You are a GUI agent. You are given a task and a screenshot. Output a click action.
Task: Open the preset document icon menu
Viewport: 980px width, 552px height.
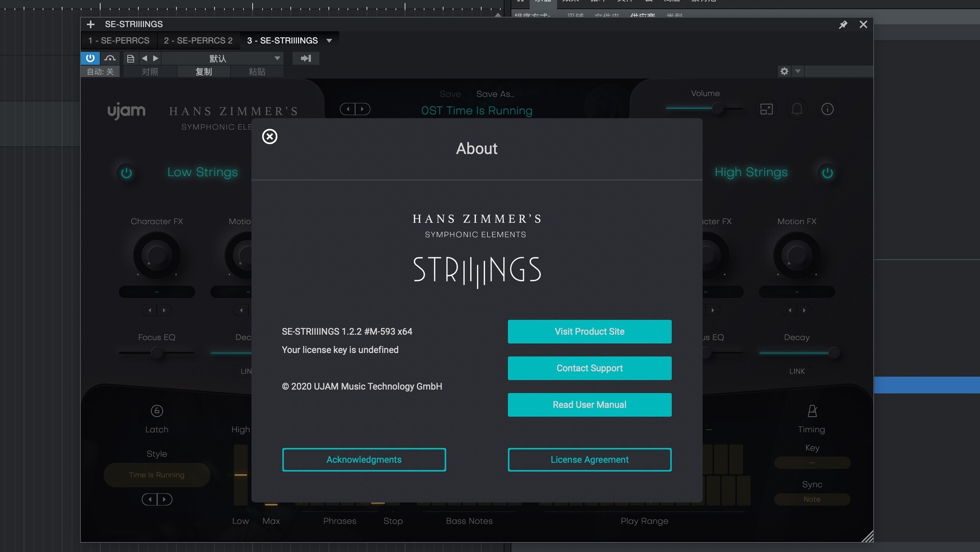[x=131, y=58]
